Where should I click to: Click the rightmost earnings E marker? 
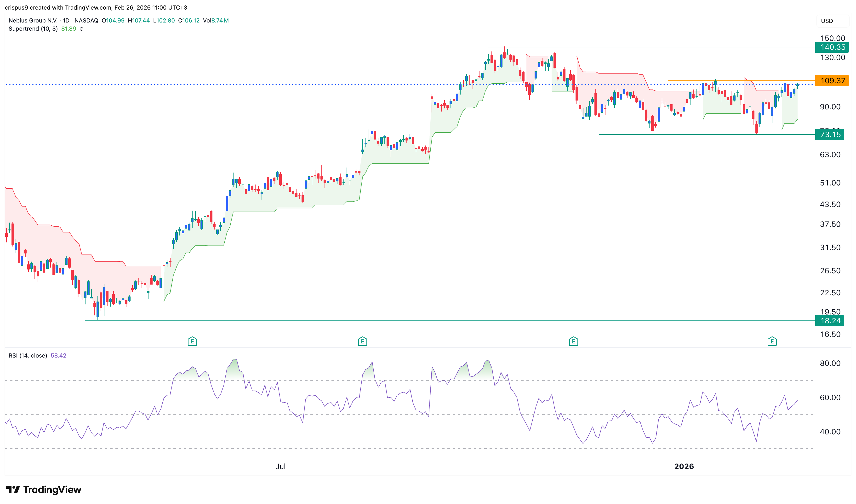(772, 341)
